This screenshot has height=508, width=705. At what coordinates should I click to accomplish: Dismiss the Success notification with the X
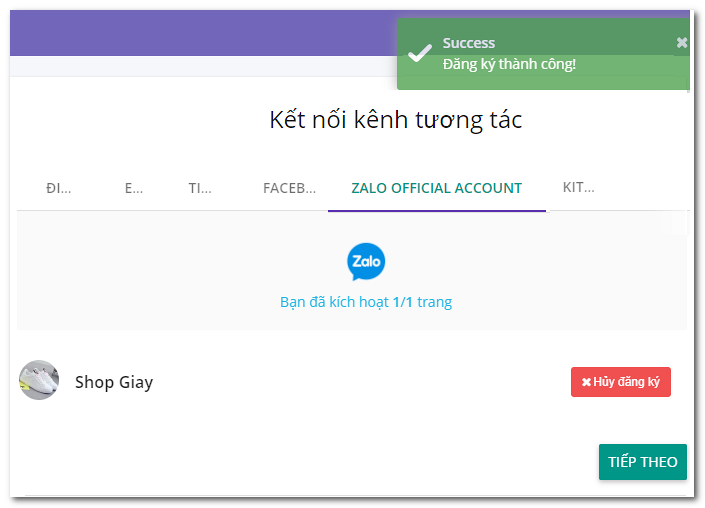[682, 43]
